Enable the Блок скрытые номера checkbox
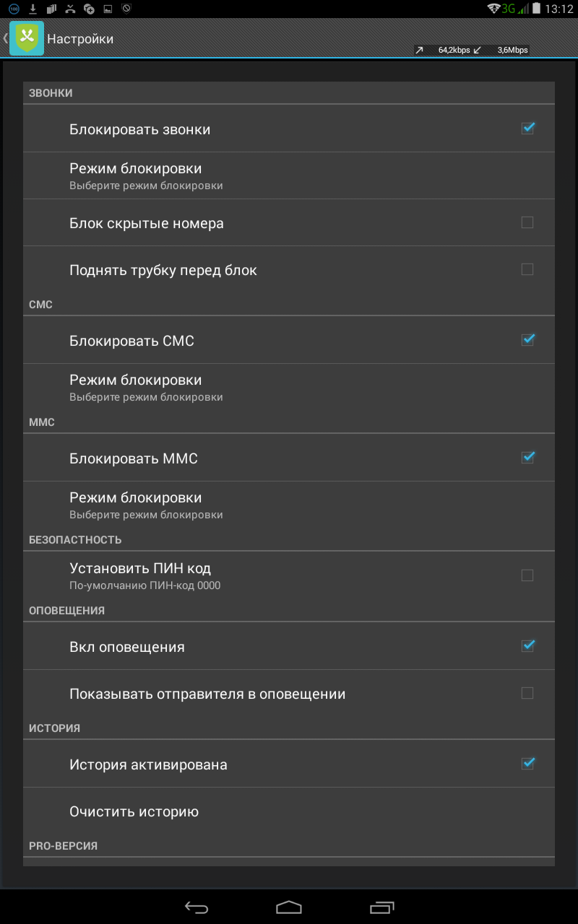This screenshot has width=578, height=924. 527,222
